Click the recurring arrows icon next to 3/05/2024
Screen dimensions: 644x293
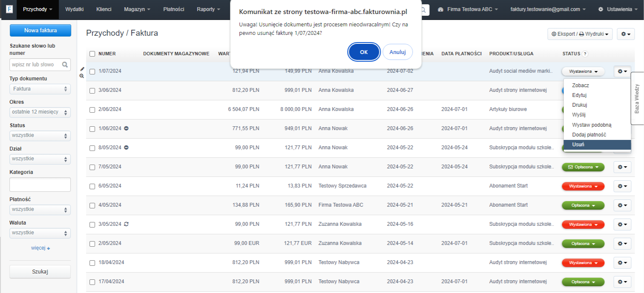coord(126,224)
